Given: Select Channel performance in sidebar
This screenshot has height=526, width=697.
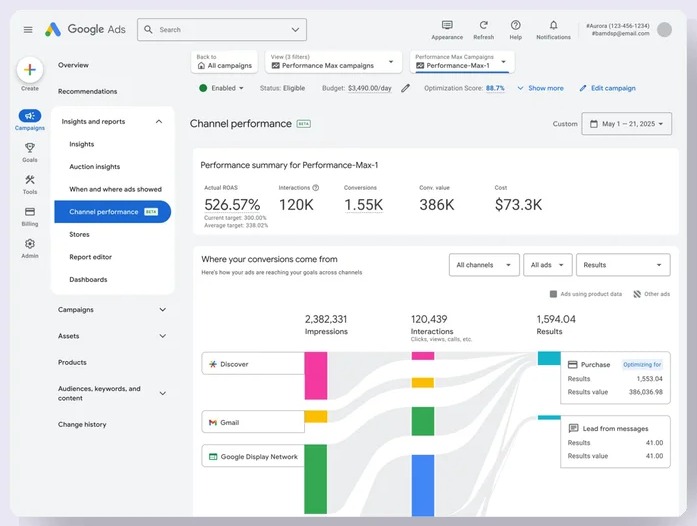Looking at the screenshot, I should pos(112,212).
